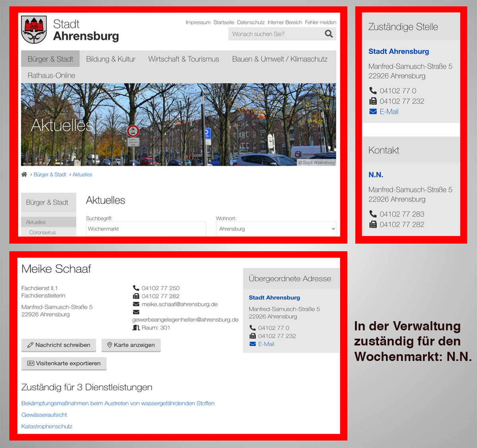Screen dimensions: 477x448
Task: Click phone icon beside 04102 77 250
Action: point(136,288)
